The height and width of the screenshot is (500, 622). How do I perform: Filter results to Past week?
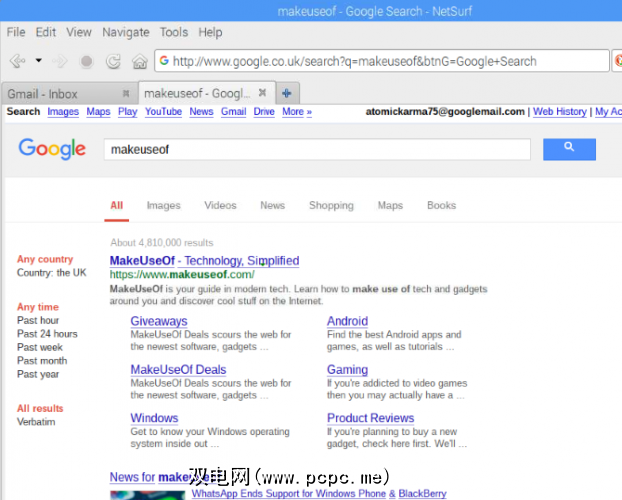tap(40, 348)
